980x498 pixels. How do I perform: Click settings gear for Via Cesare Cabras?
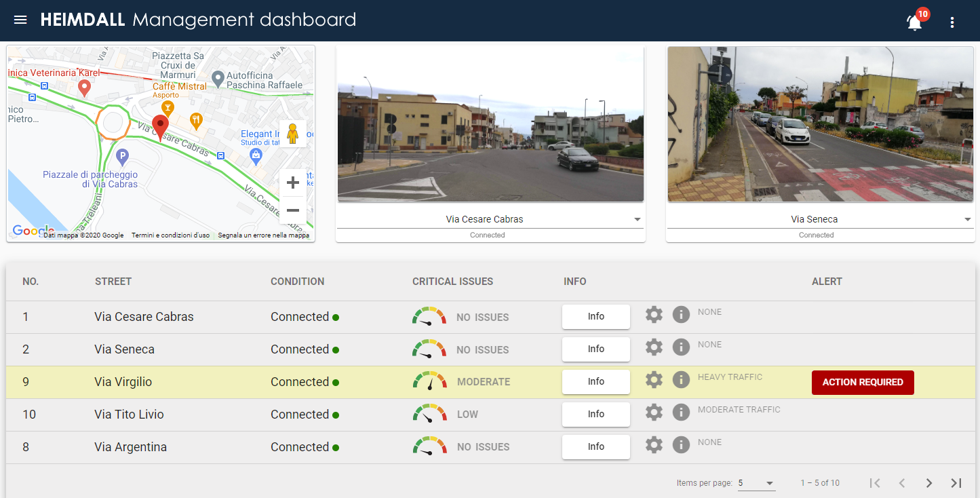pyautogui.click(x=654, y=315)
